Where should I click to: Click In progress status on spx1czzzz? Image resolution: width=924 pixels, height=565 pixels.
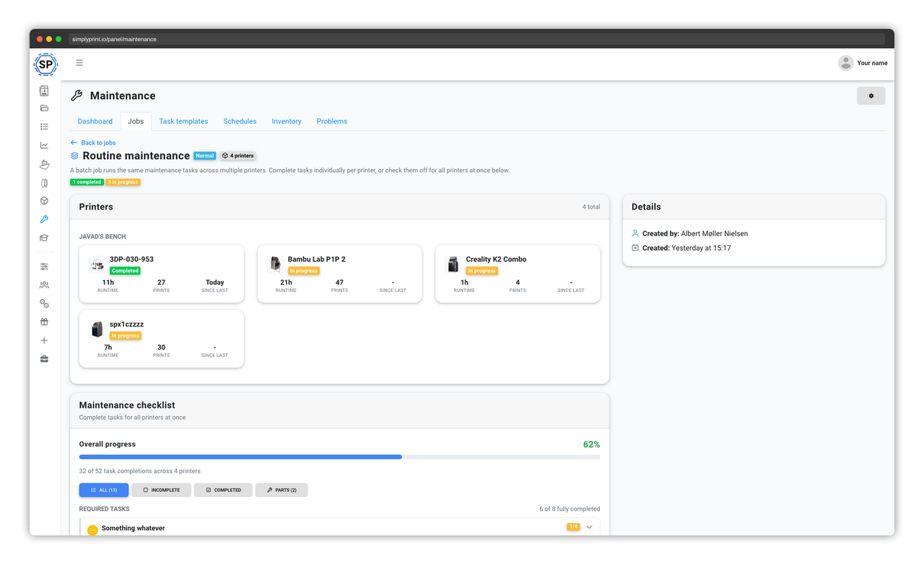(x=126, y=336)
